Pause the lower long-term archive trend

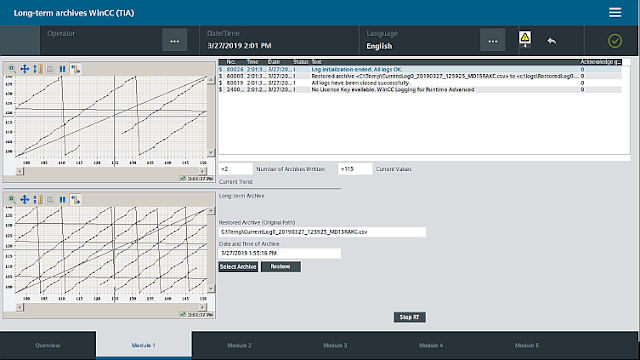click(62, 200)
